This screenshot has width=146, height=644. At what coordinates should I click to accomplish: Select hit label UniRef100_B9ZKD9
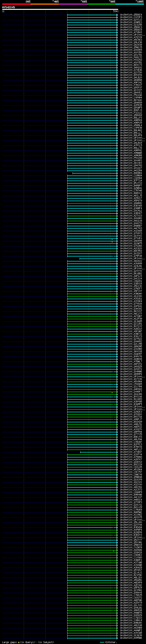(131, 422)
